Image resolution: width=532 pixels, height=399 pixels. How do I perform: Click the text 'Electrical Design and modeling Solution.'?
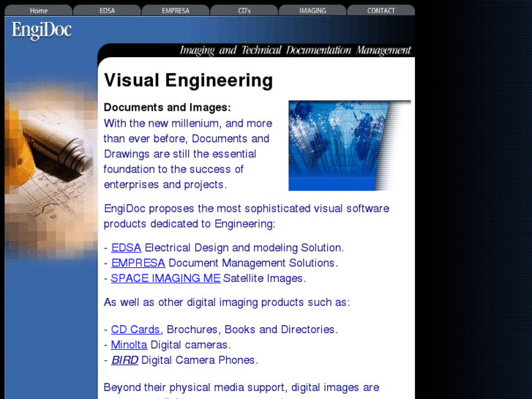[244, 248]
